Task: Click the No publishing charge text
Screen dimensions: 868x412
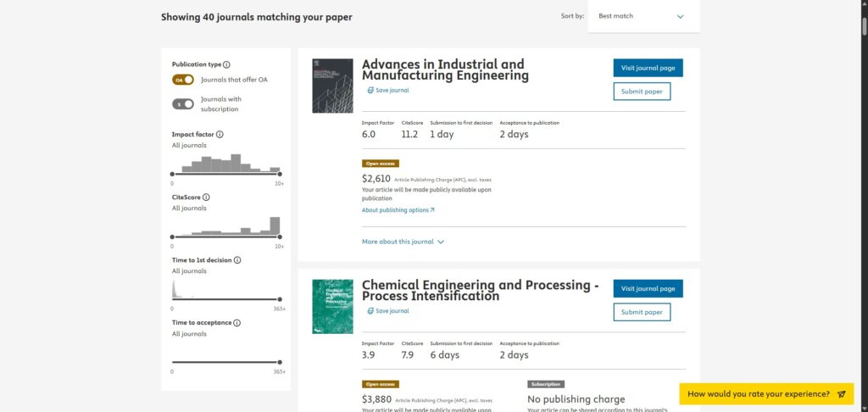Action: 576,399
